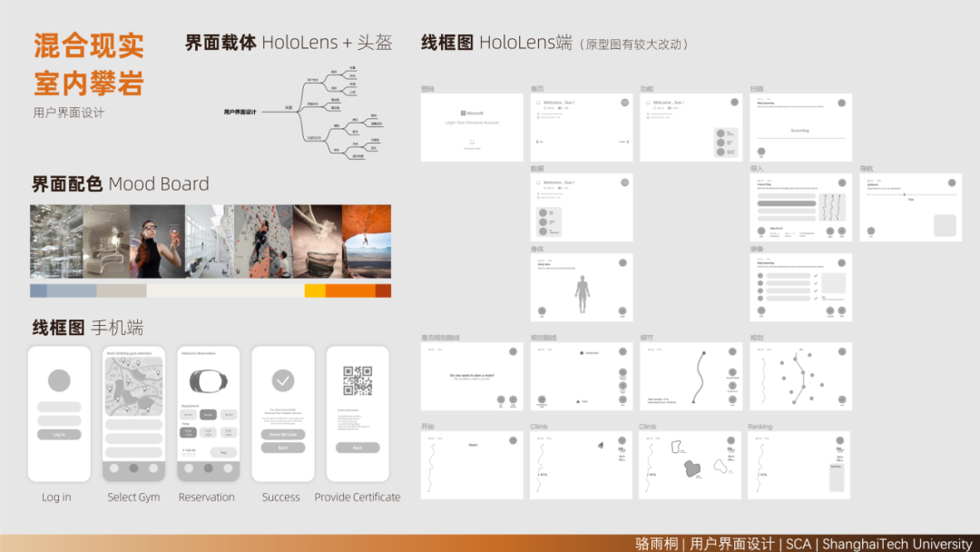This screenshot has height=552, width=980.
Task: Select the highlighted map row in the 导入 wireframe
Action: pos(787,203)
